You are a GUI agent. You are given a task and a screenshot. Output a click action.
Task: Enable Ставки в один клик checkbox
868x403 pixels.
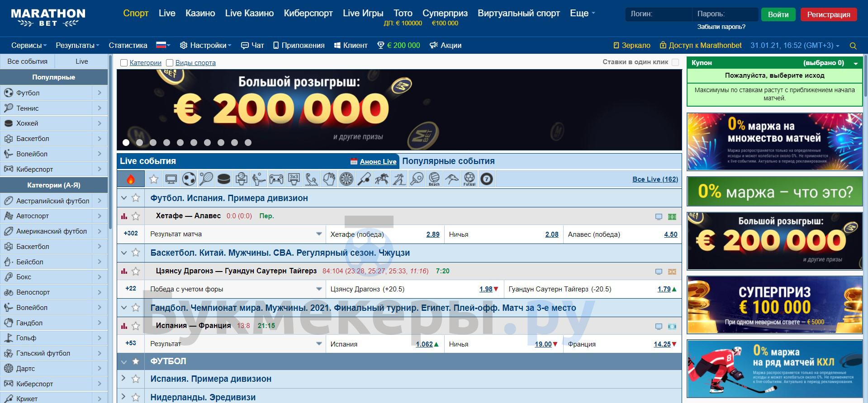[x=675, y=62]
